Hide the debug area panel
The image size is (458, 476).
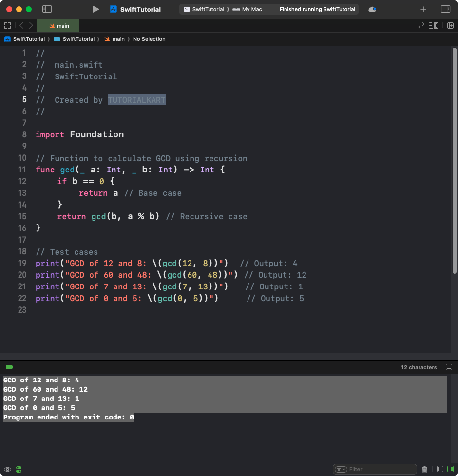click(449, 367)
